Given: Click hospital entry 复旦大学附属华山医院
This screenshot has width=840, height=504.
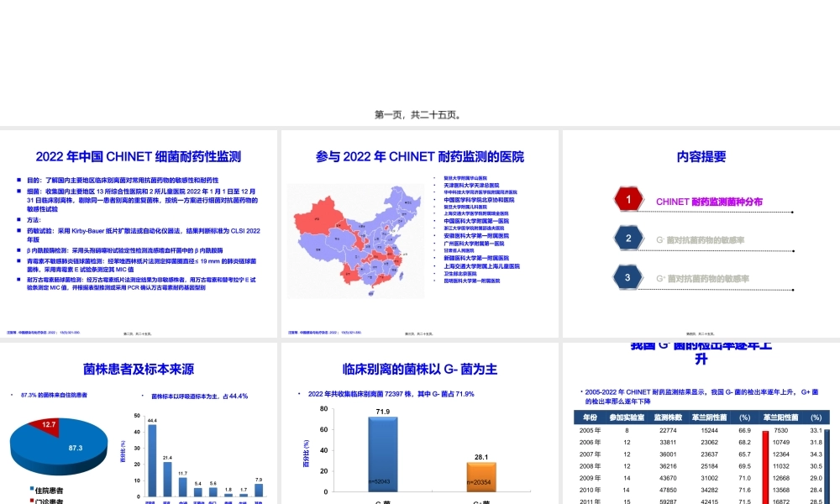Looking at the screenshot, I should tap(465, 178).
